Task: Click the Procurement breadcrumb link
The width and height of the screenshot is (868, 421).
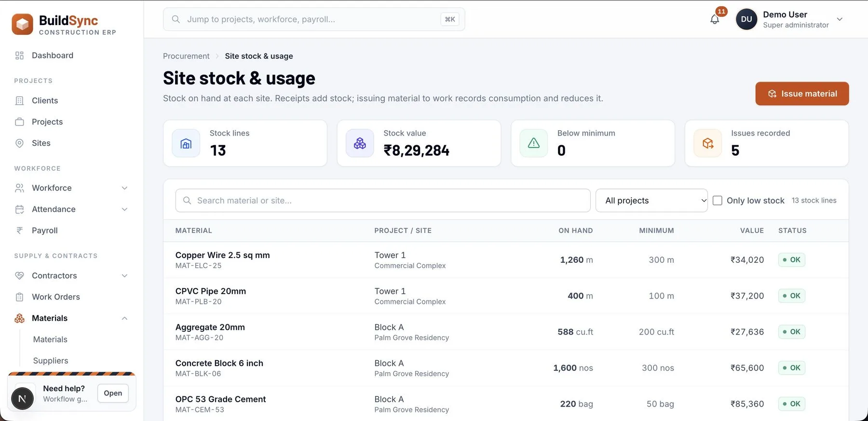Action: point(186,56)
